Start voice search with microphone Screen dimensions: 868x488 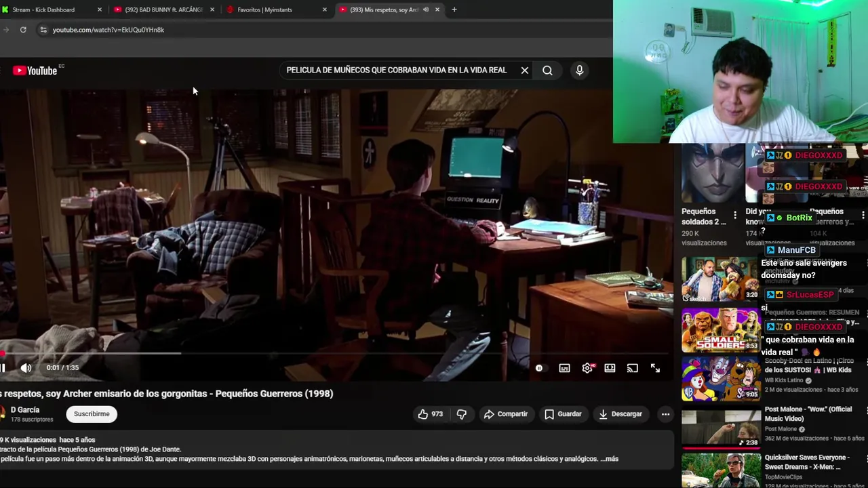point(579,70)
